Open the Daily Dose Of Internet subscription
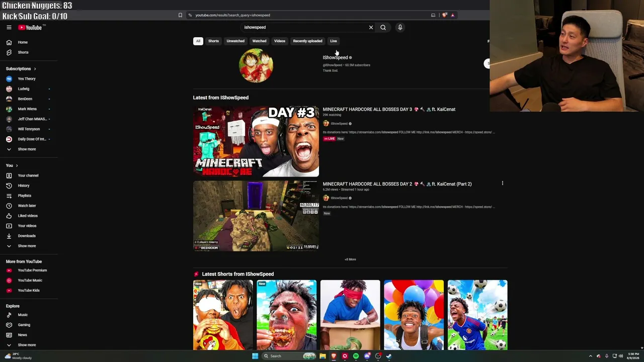644x362 pixels. (x=32, y=139)
